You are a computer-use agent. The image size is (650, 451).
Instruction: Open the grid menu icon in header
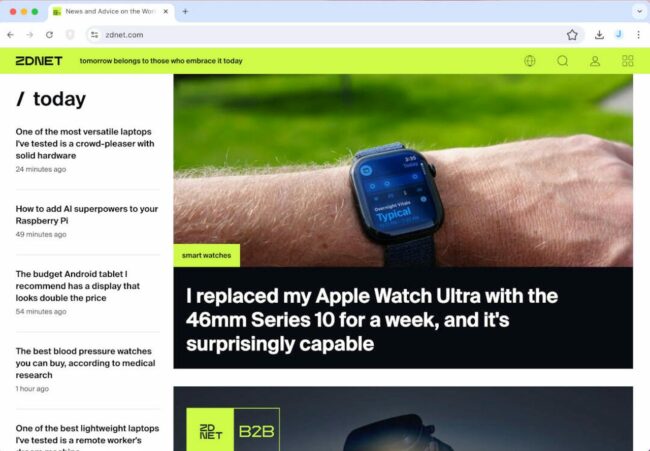point(628,61)
